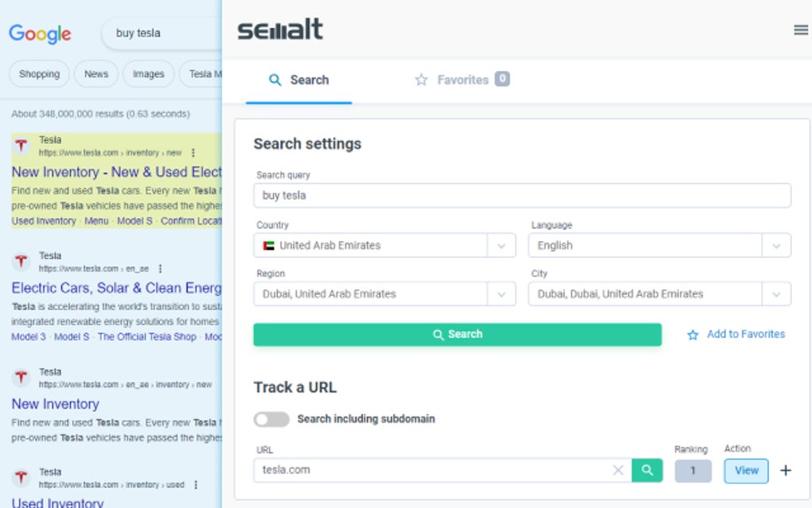Screen dimensions: 812x508
Task: Open options menu for tesla.com en_ae result
Action: pos(160,268)
